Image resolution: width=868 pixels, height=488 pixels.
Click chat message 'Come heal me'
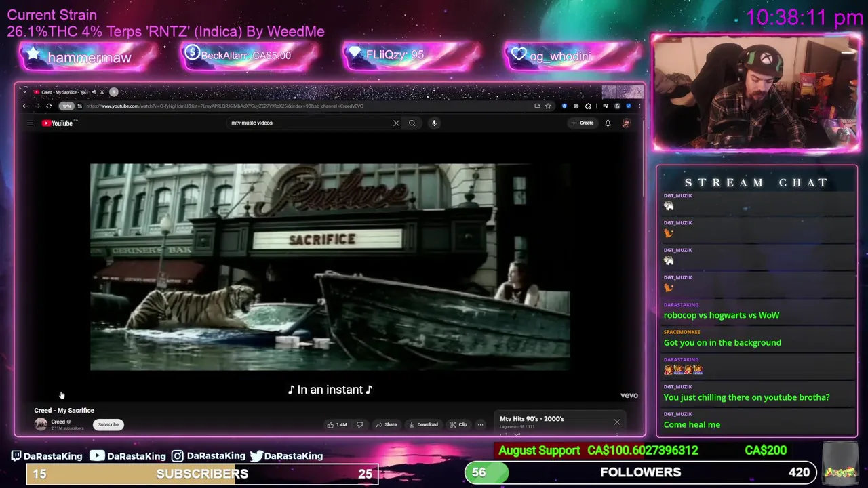pos(692,424)
